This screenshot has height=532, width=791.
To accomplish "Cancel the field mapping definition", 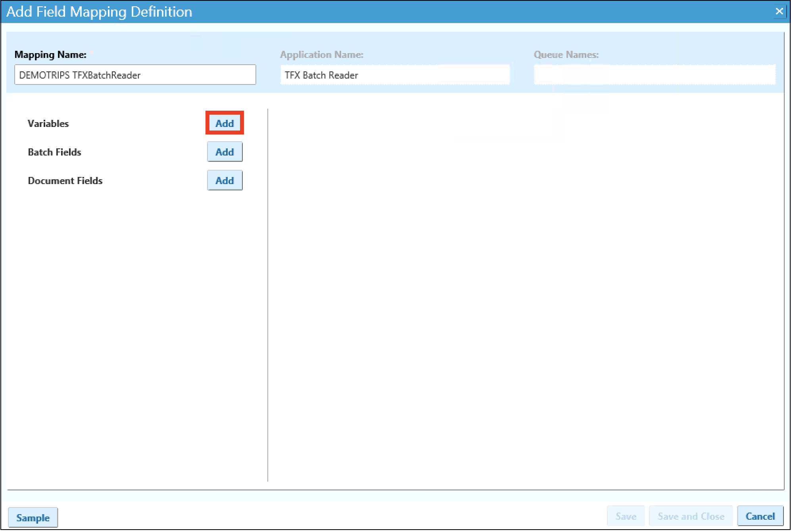I will 760,516.
